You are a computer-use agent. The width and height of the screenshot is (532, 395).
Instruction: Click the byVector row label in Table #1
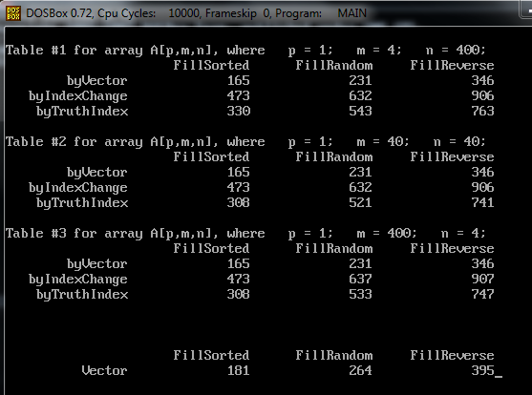97,81
